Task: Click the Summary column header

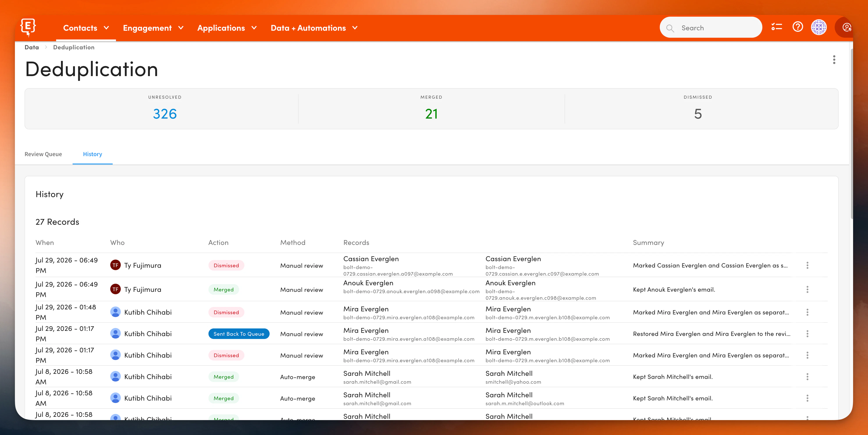Action: [x=649, y=242]
